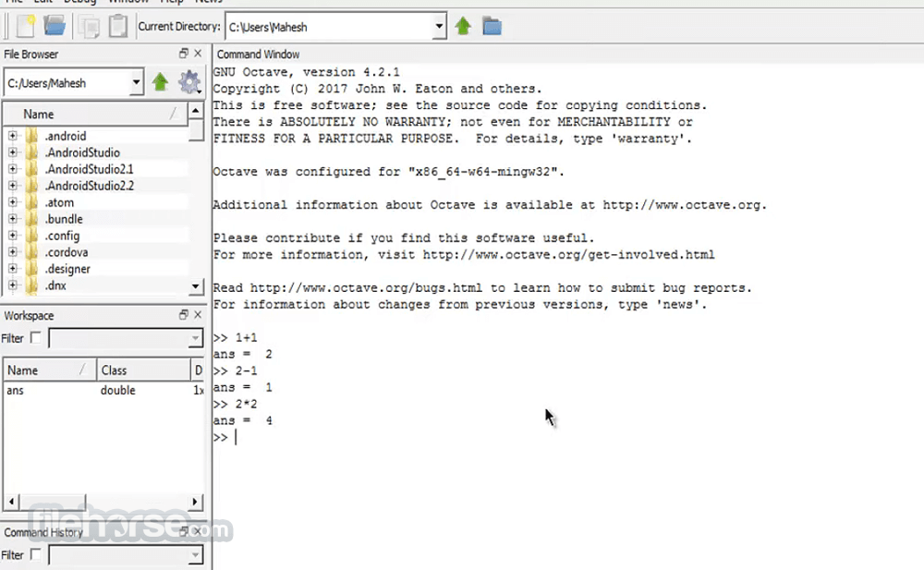
Task: Expand the .AndroidStudio2.2 folder
Action: [12, 186]
